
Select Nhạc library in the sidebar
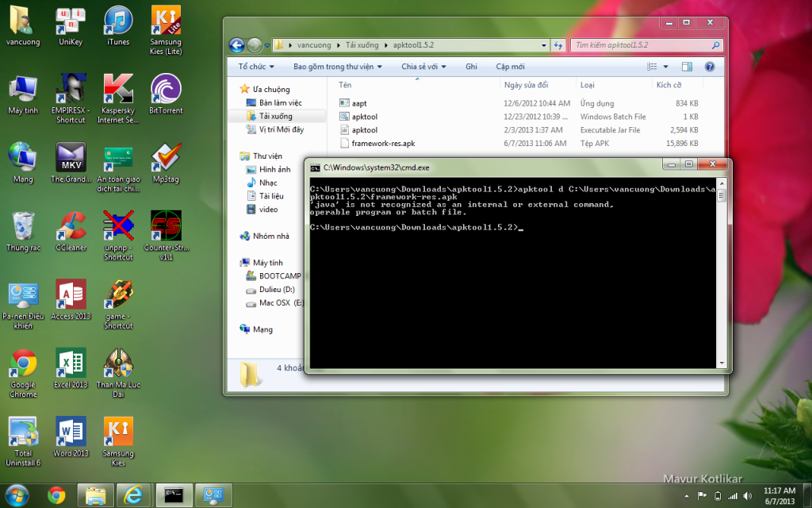[268, 183]
